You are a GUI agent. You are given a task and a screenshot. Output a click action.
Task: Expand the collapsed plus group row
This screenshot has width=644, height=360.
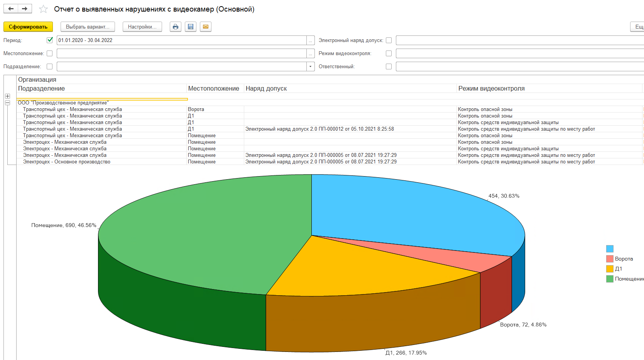(7, 96)
